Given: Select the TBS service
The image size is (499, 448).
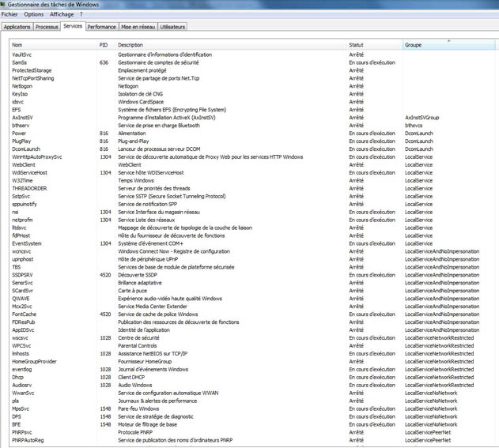Looking at the screenshot, I should 17,267.
